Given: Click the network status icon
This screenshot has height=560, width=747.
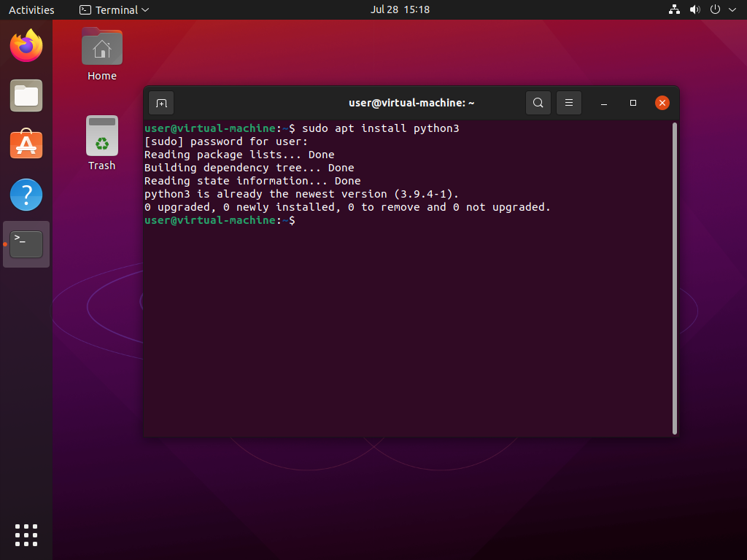Looking at the screenshot, I should click(674, 10).
